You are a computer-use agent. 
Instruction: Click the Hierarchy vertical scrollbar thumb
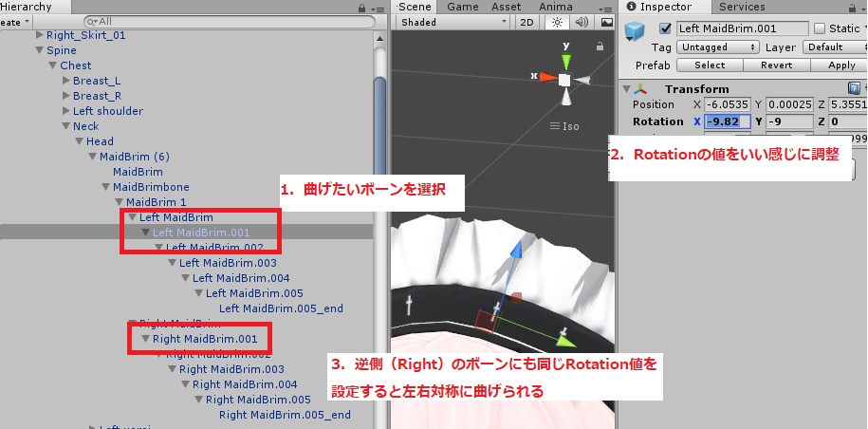(x=379, y=127)
